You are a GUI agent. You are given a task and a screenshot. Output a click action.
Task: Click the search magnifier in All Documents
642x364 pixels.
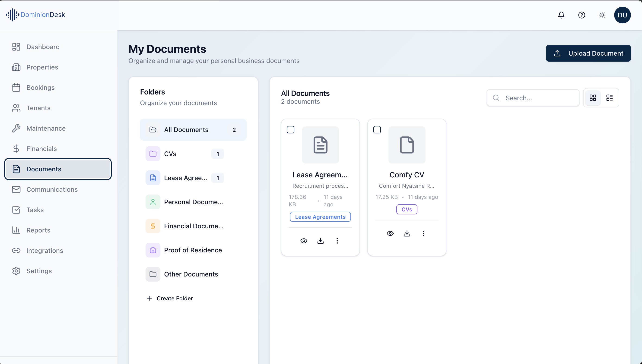pyautogui.click(x=496, y=98)
